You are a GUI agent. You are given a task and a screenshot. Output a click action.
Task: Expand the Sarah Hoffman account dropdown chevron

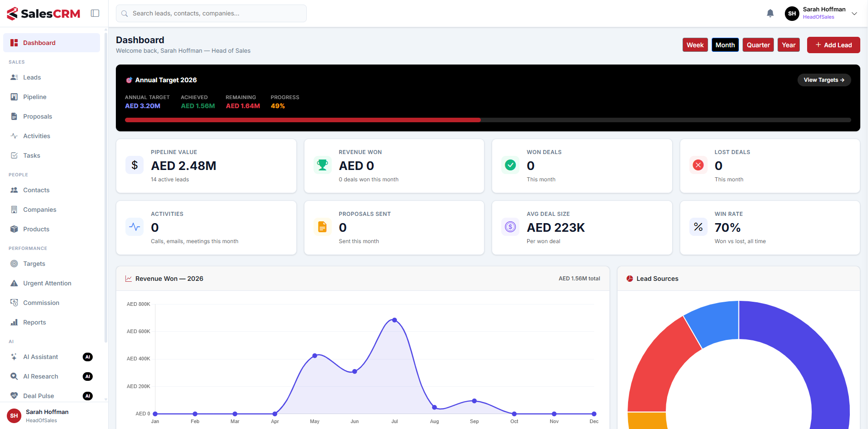point(854,13)
